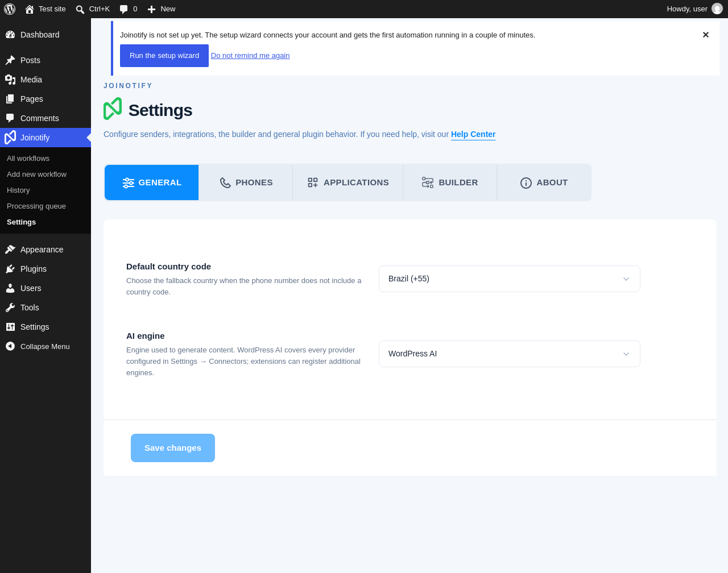728x573 pixels.
Task: Click Run the setup wizard button
Action: coord(164,56)
